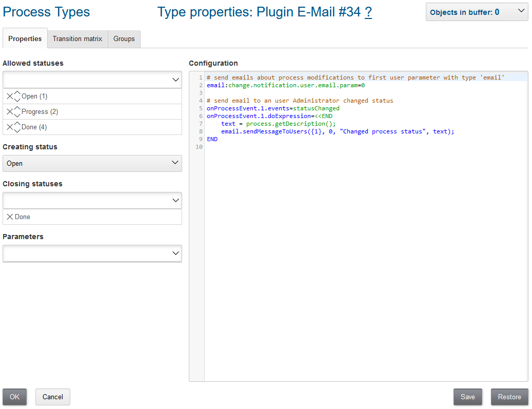The image size is (532, 409).
Task: Switch to the Groups tab
Action: click(x=124, y=39)
